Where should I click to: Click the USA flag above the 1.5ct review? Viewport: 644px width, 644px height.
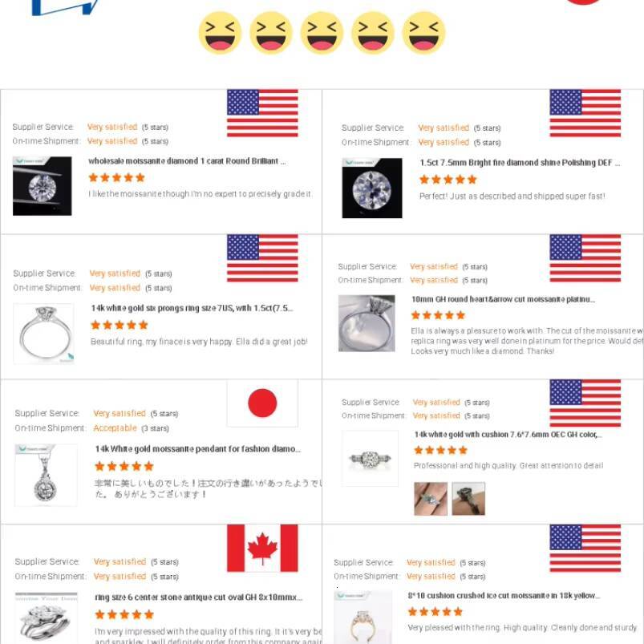click(x=585, y=113)
